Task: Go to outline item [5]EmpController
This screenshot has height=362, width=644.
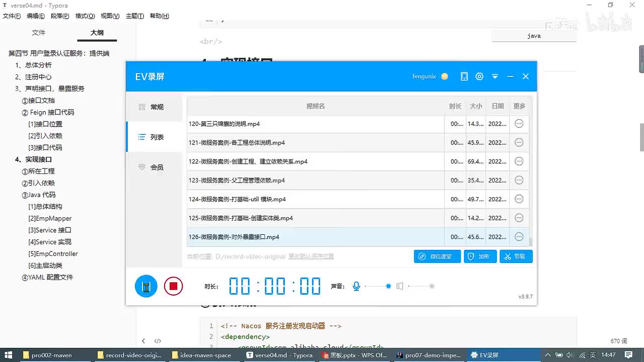Action: pyautogui.click(x=53, y=254)
